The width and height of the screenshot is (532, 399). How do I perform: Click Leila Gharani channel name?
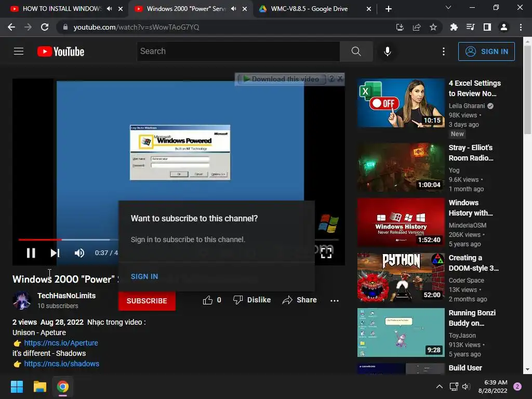click(x=467, y=106)
